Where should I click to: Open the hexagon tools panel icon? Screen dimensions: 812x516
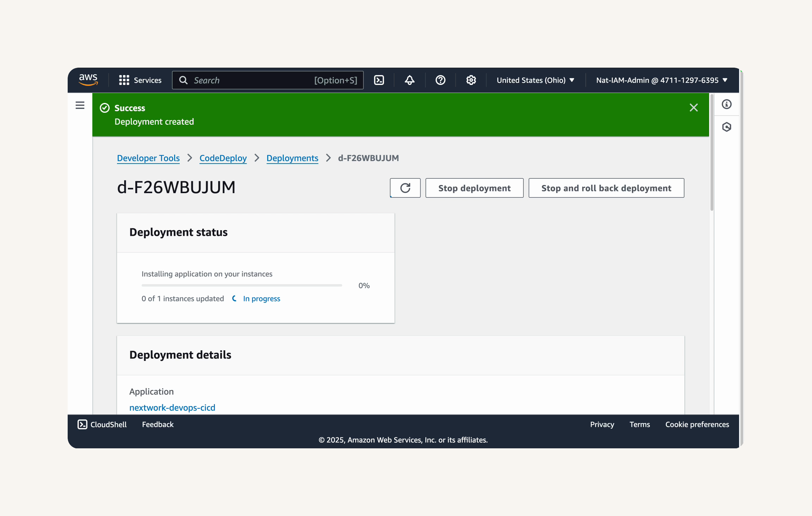click(x=727, y=127)
